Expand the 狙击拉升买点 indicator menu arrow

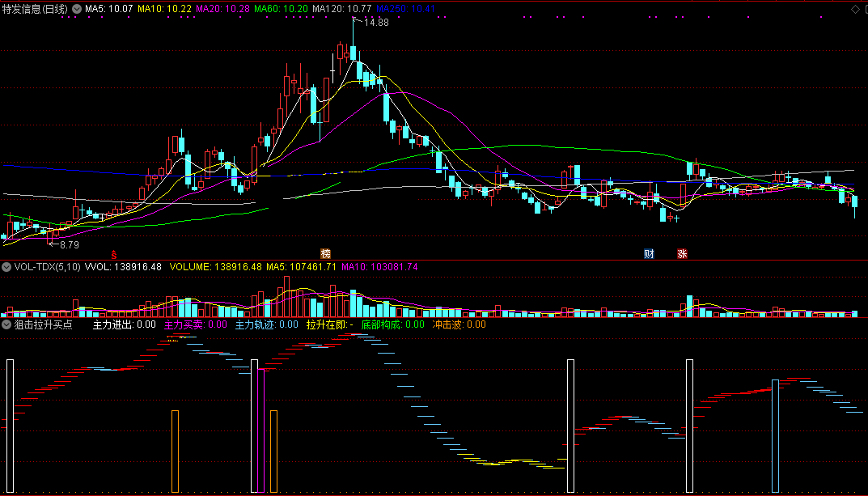pos(6,324)
